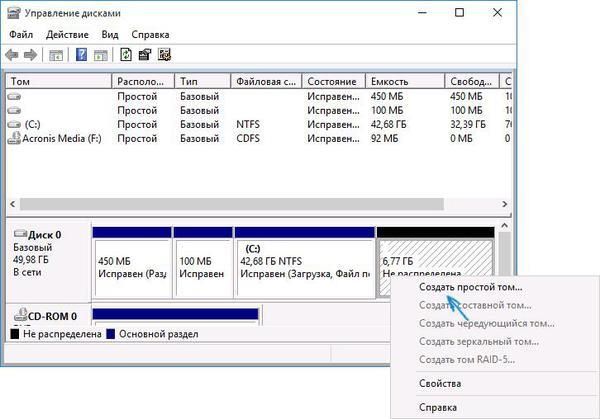600x419 pixels.
Task: Click the disk settings checklist toolbar icon
Action: pos(164,55)
